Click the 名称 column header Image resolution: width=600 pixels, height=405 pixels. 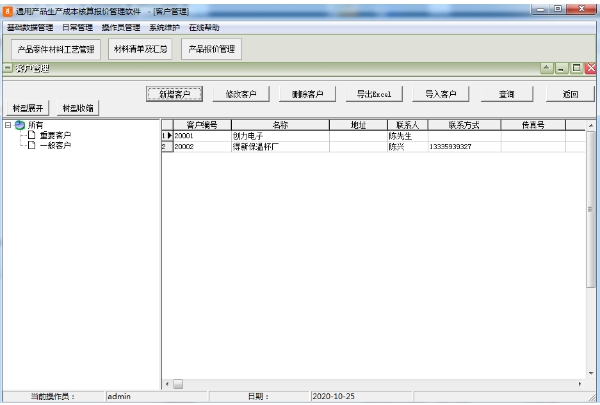point(280,125)
